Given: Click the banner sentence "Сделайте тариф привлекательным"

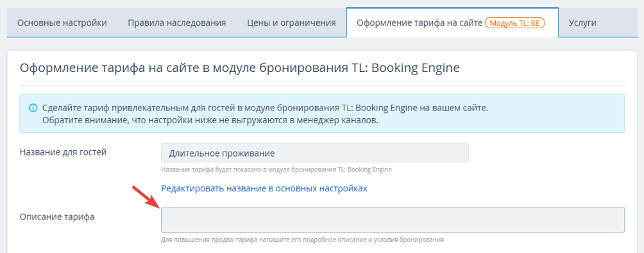Looking at the screenshot, I should [267, 108].
